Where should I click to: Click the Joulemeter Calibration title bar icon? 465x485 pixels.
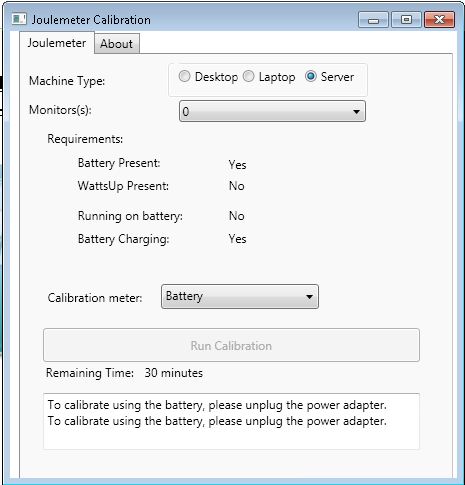tap(19, 19)
